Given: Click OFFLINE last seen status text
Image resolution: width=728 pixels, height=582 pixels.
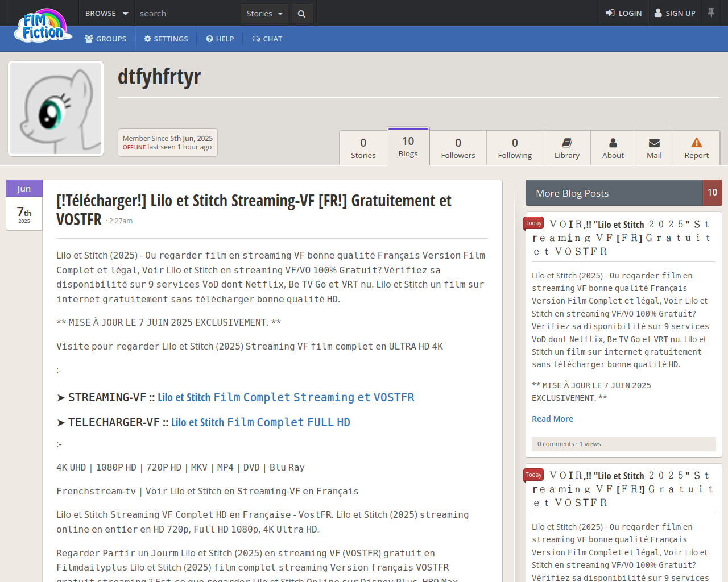Looking at the screenshot, I should point(167,147).
